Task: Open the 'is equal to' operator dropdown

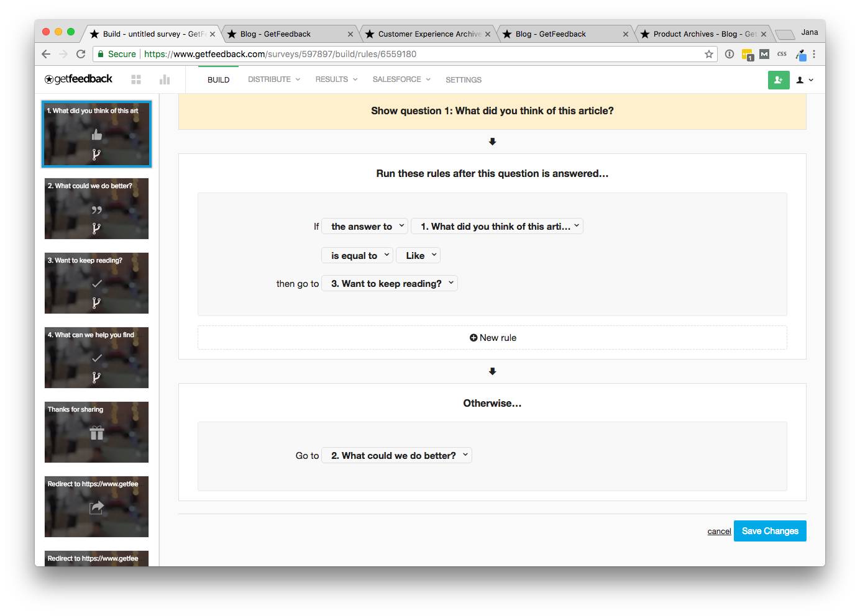Action: click(x=357, y=255)
